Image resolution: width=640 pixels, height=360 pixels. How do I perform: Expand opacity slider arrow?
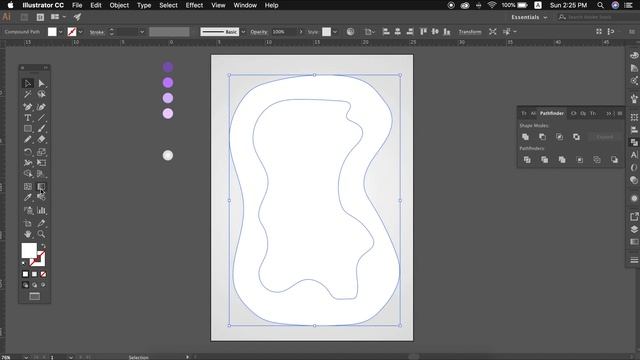click(x=301, y=32)
